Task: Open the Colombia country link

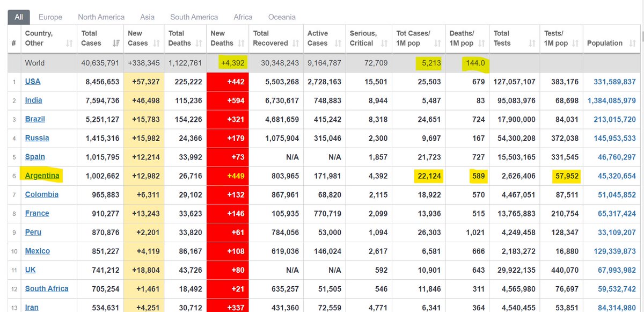Action: click(x=42, y=194)
